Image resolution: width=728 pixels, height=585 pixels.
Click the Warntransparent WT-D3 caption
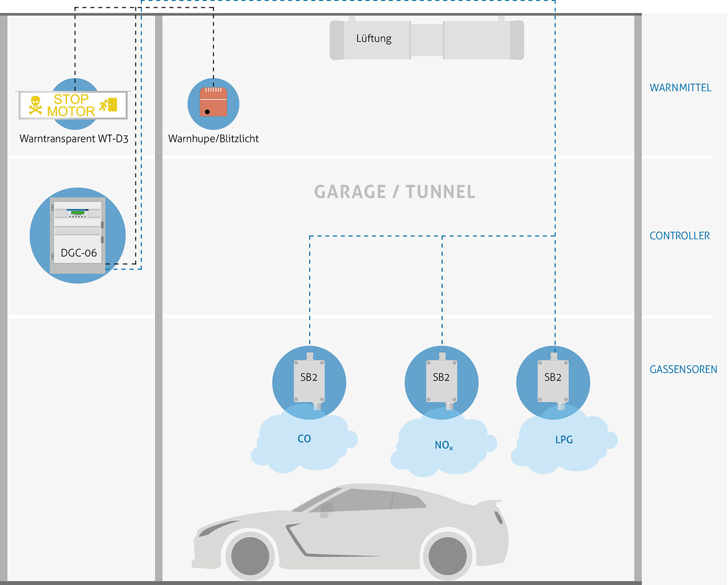[74, 139]
